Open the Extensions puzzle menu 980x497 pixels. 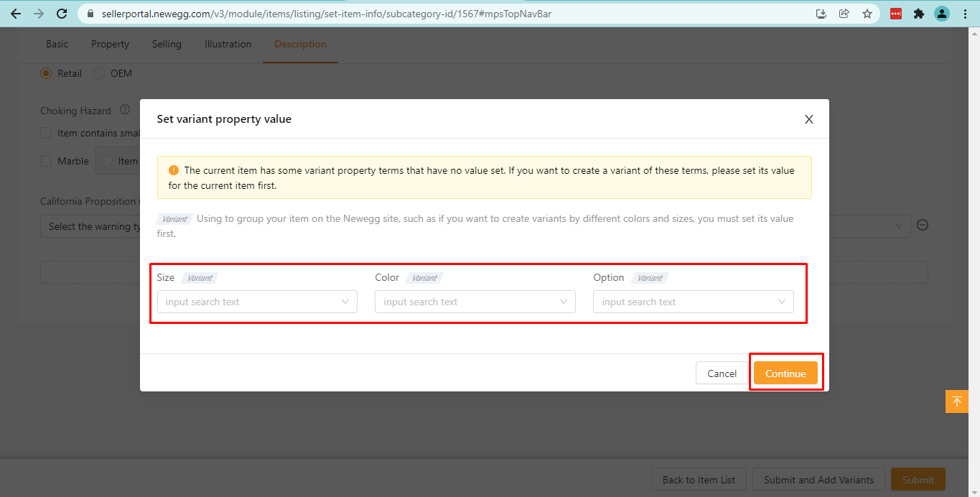918,14
